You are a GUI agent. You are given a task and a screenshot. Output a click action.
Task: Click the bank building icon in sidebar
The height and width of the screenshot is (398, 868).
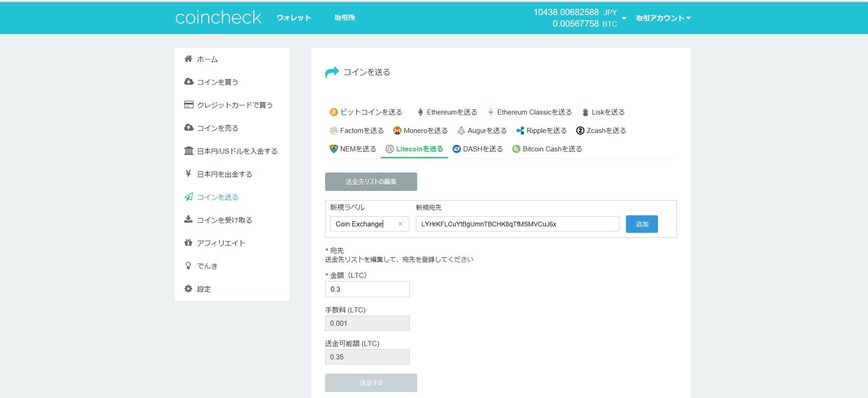188,150
